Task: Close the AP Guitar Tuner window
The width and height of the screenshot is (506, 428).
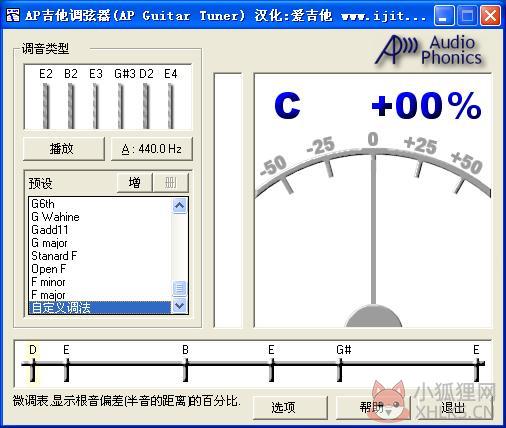Action: pyautogui.click(x=490, y=15)
